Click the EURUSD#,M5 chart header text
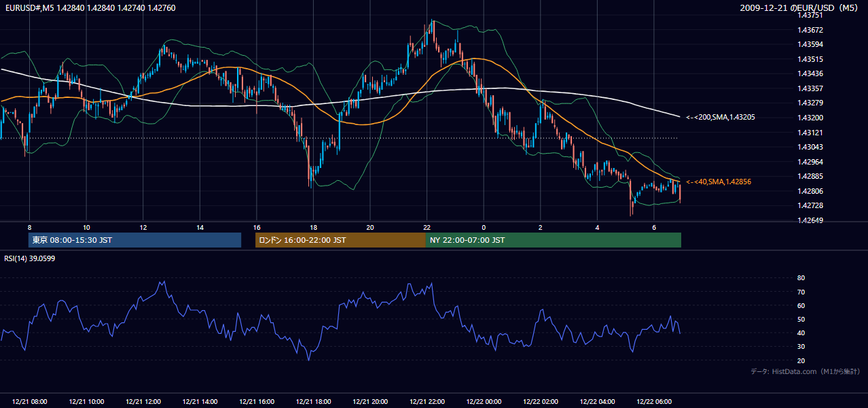 (90, 7)
